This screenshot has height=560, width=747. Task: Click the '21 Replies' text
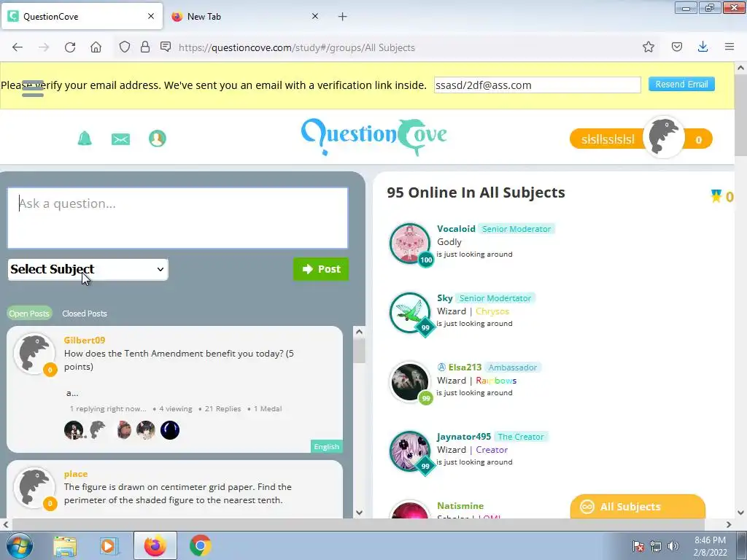pos(222,408)
